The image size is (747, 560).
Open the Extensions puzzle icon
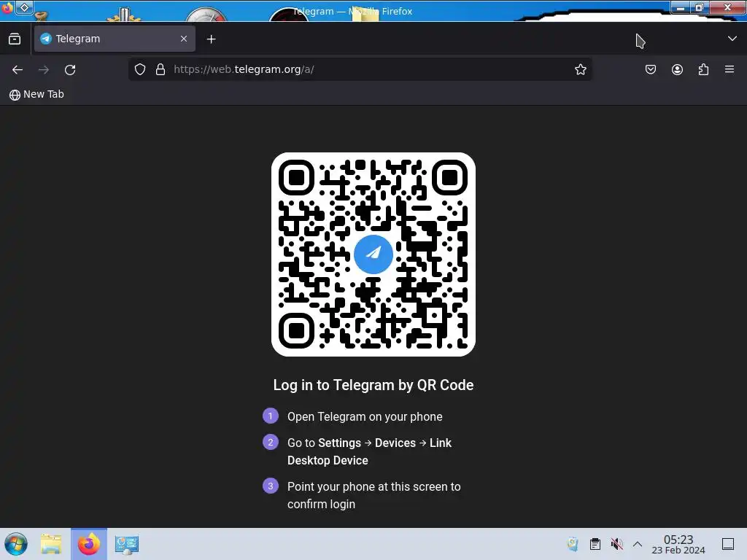coord(703,69)
